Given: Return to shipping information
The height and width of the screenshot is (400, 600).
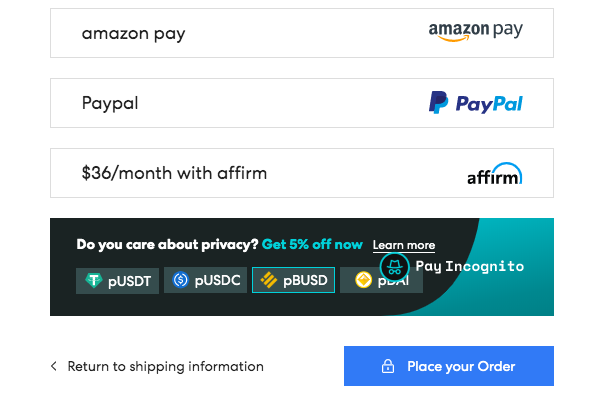Looking at the screenshot, I should click(x=165, y=367).
